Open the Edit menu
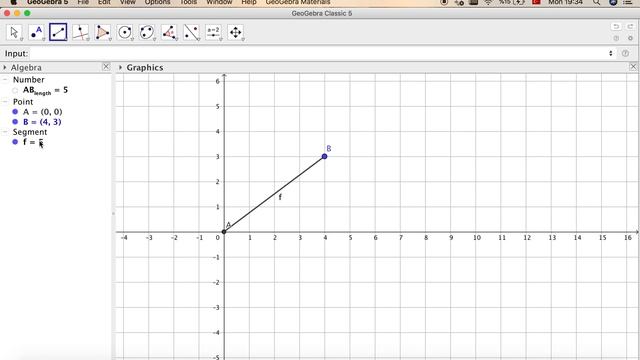The height and width of the screenshot is (360, 640). 104,2
